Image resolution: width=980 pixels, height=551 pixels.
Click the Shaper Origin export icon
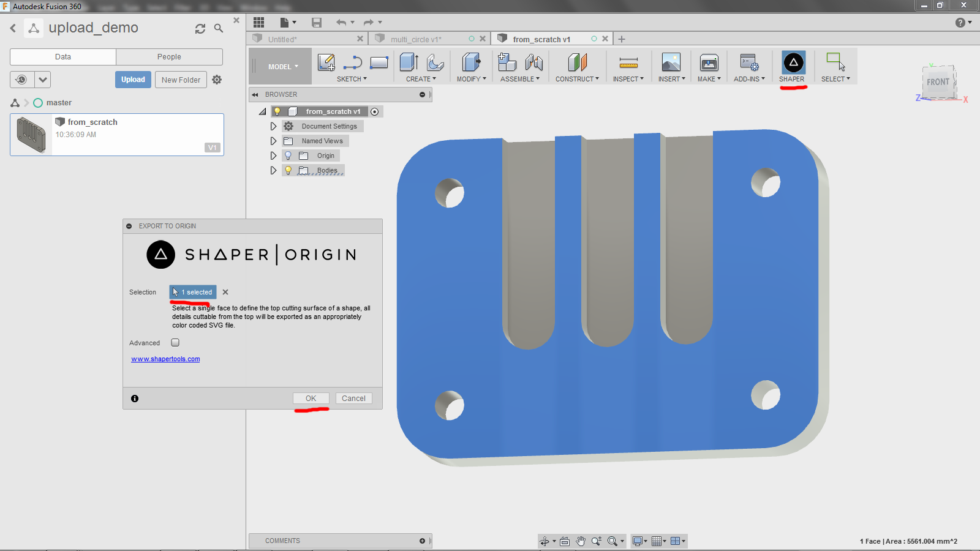point(793,62)
